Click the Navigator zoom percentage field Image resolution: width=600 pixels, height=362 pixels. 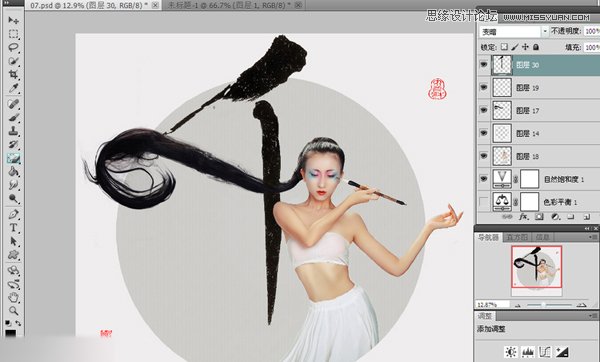click(492, 305)
